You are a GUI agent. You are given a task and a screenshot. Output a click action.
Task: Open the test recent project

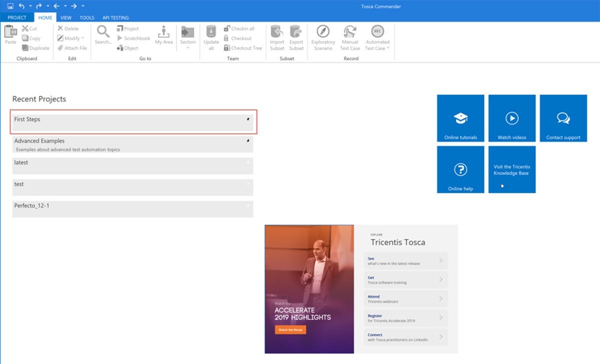click(132, 187)
